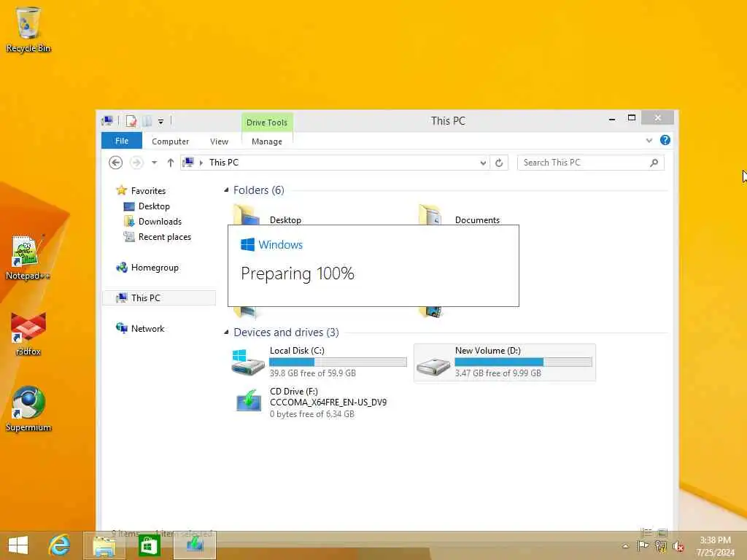Open the network tray icon

[x=661, y=546]
